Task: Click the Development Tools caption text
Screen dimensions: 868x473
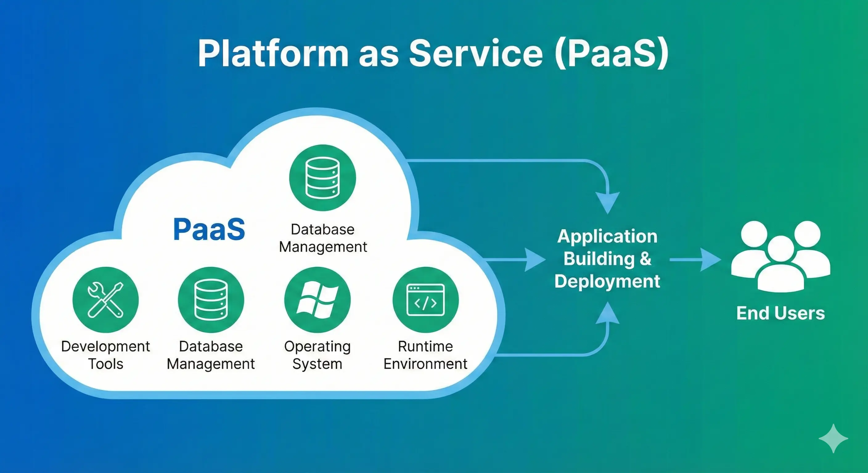Action: tap(105, 355)
